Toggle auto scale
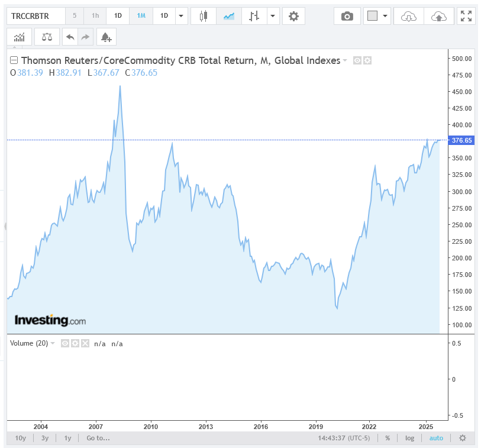Image resolution: width=481 pixels, height=448 pixels. [x=435, y=438]
